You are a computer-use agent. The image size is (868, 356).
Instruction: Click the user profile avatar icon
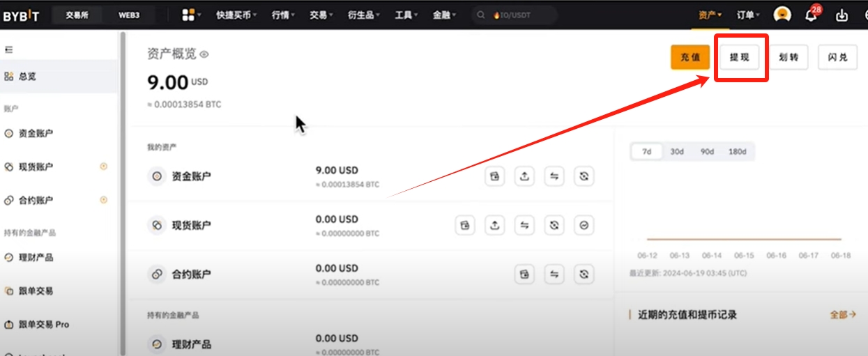click(x=782, y=15)
